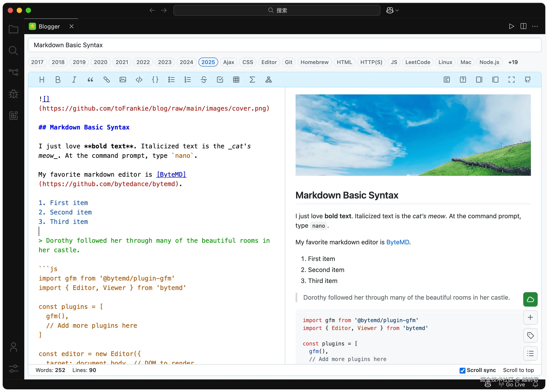Screen dimensions: 548x392
Task: Insert a table from the toolbar
Action: [x=236, y=80]
